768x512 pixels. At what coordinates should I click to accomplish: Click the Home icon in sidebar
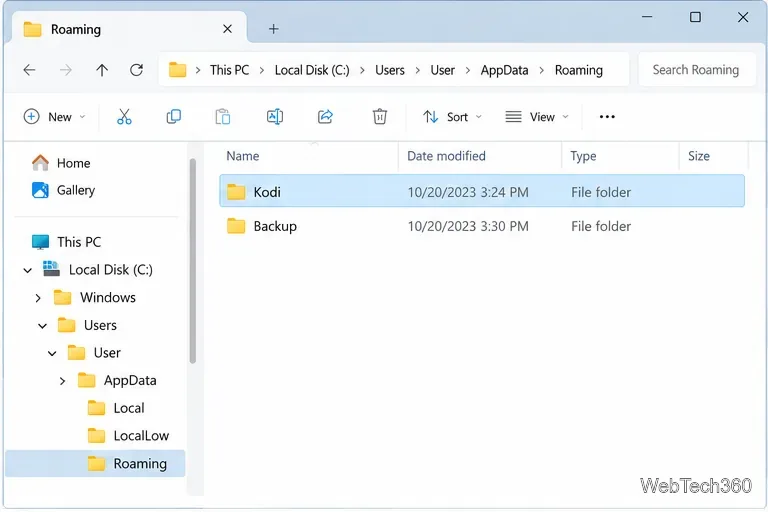(40, 163)
